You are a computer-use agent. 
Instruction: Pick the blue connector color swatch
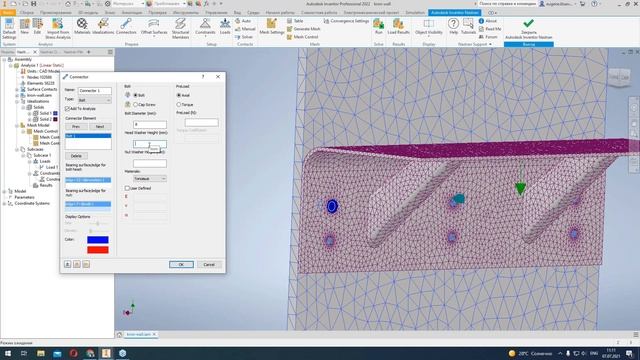[x=98, y=240]
